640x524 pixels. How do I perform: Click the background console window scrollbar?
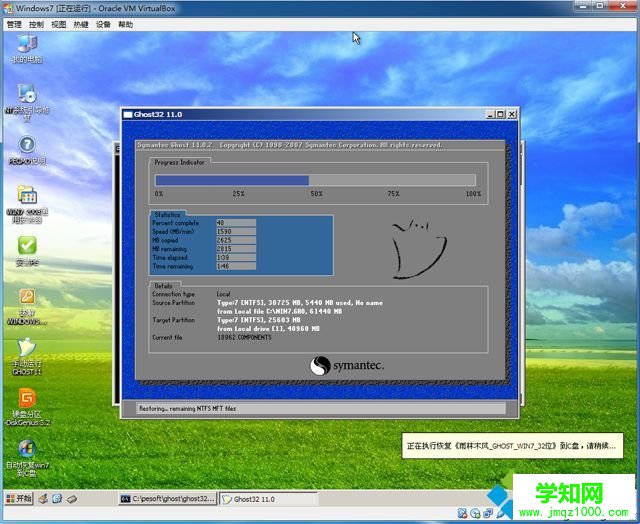pos(522,273)
